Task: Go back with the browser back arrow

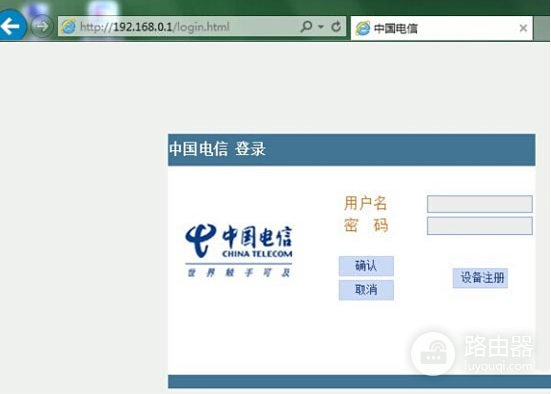Action: point(11,26)
